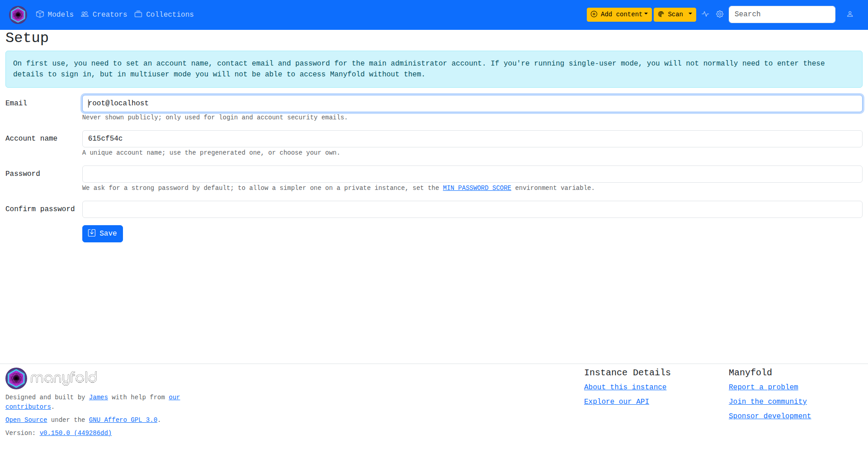Click the Confirm password field
The image size is (868, 449).
tap(472, 209)
